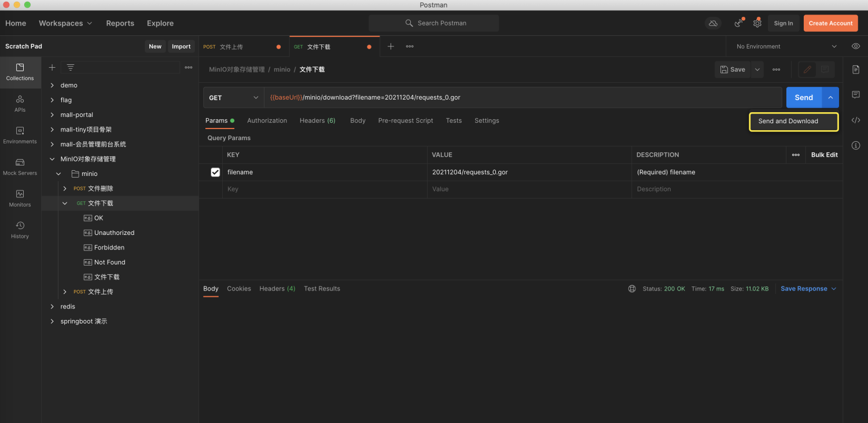
Task: Click the Search Postman field
Action: [x=434, y=23]
